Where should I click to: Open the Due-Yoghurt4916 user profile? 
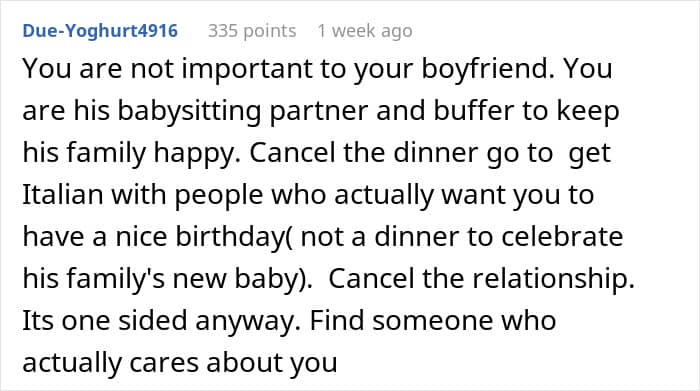(100, 31)
